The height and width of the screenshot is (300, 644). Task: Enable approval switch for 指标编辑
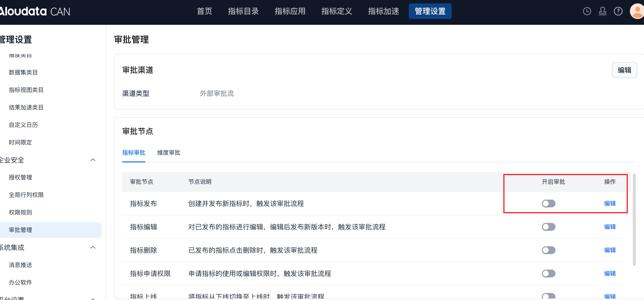548,227
